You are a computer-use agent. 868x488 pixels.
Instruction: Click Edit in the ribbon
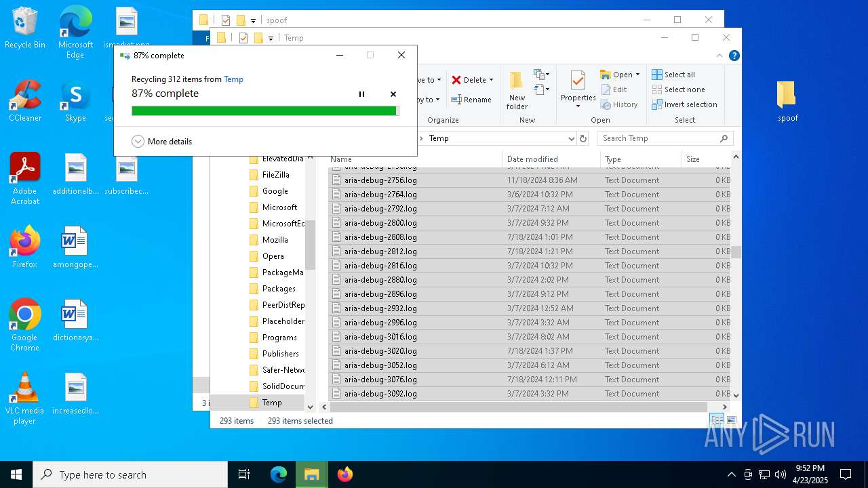pos(614,89)
